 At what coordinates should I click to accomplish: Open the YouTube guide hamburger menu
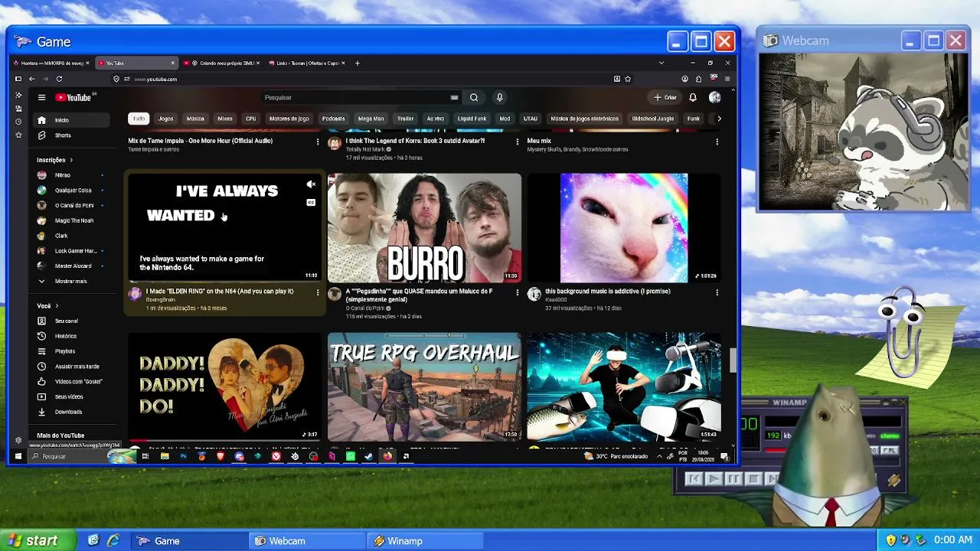coord(41,97)
